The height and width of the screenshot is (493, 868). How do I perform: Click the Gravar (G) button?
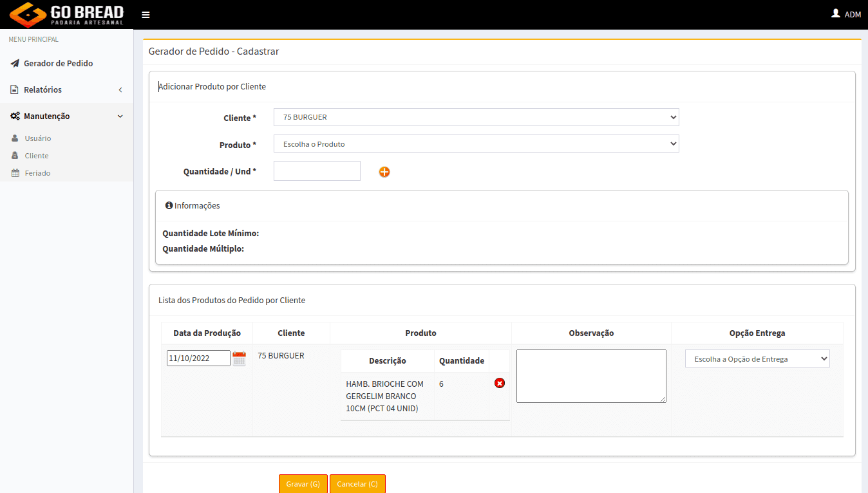pyautogui.click(x=303, y=484)
